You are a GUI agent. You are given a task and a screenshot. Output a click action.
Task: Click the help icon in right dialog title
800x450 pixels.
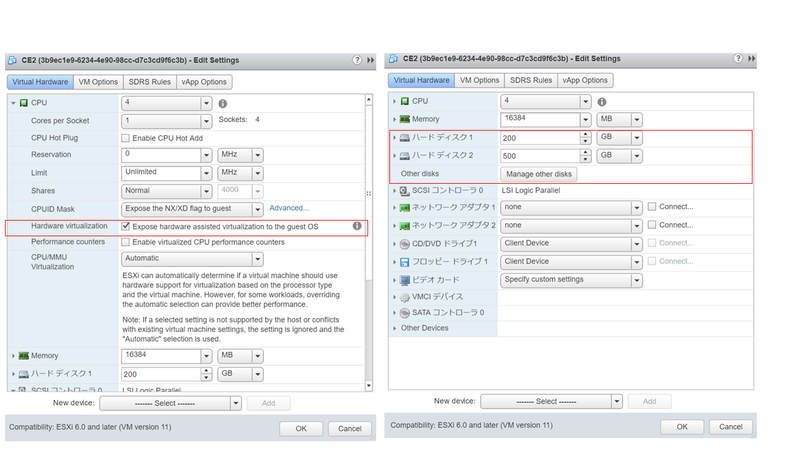(738, 58)
